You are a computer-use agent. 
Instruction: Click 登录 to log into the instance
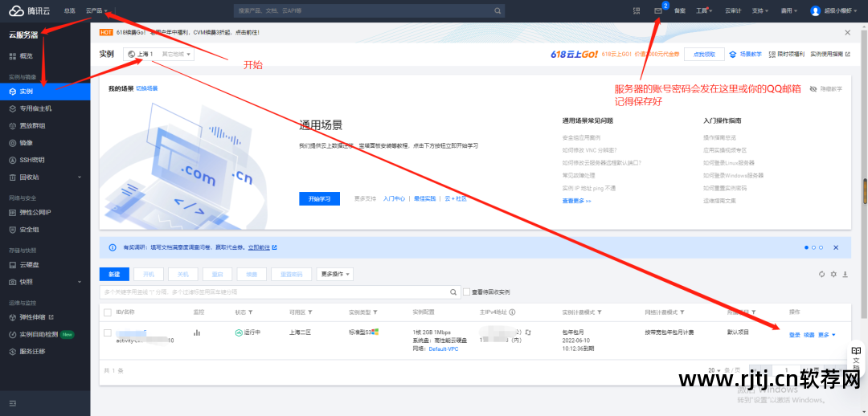click(x=794, y=335)
